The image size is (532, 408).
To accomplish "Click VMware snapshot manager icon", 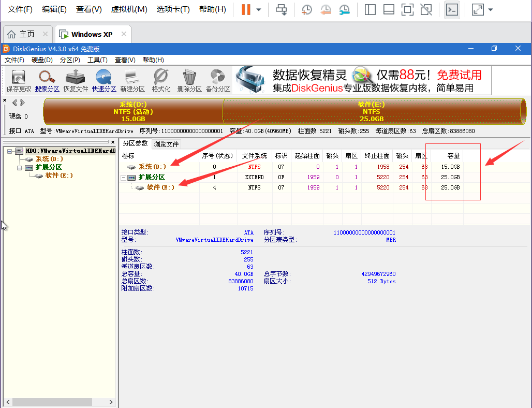I will tap(344, 9).
